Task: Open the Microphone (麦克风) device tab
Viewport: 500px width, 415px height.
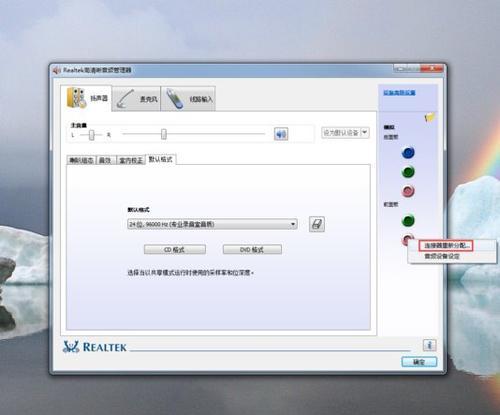Action: [136, 99]
